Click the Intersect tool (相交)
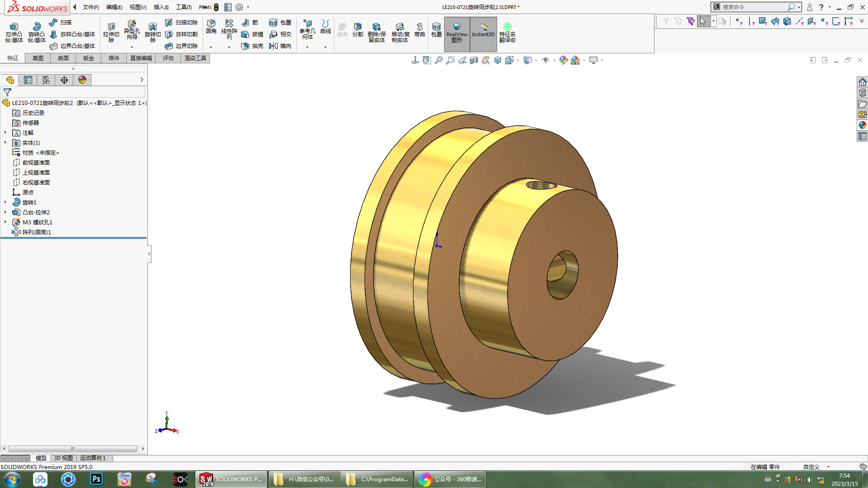This screenshot has height=488, width=868. click(280, 34)
